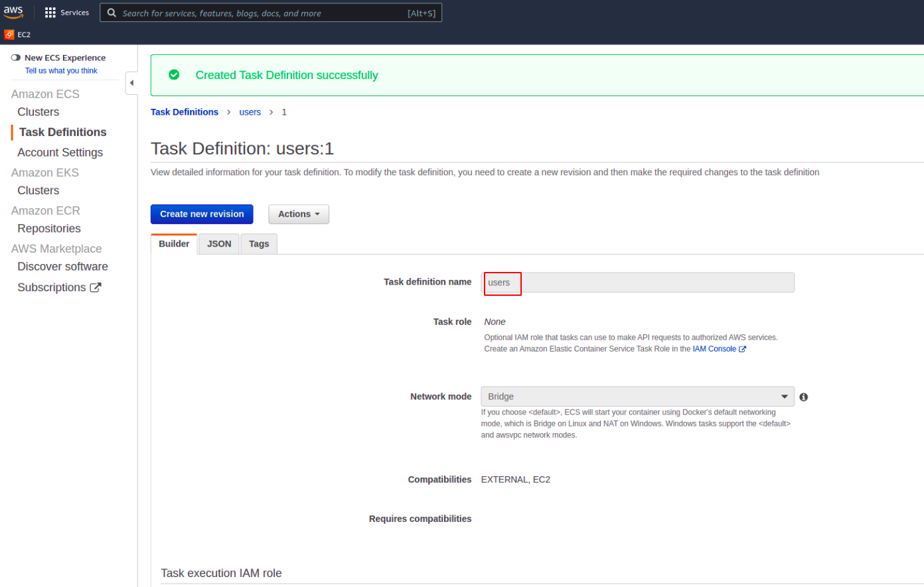Click the search magnifier icon
Viewport: 924px width, 587px height.
tap(112, 12)
